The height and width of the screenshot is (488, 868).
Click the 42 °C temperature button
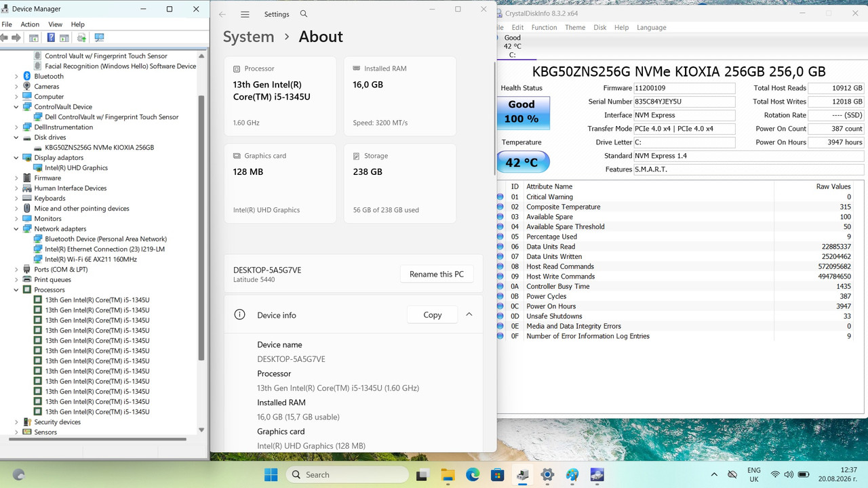(523, 162)
